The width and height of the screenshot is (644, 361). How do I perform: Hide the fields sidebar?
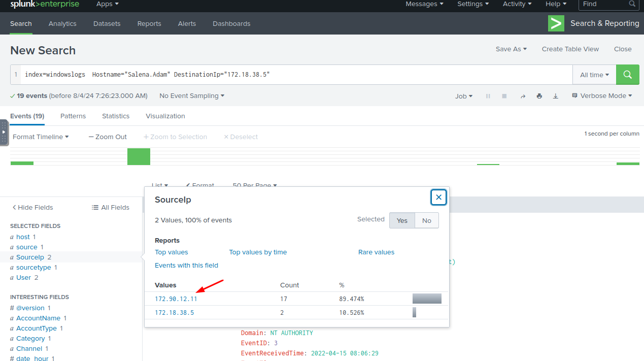tap(32, 207)
